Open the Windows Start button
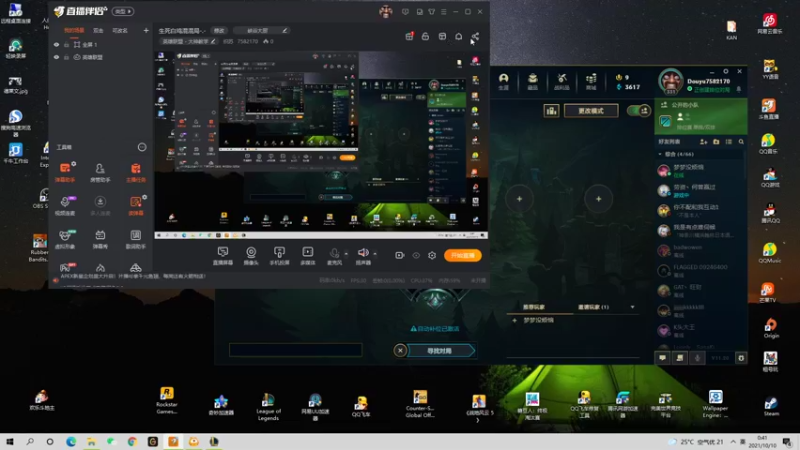The width and height of the screenshot is (800, 450). point(10,441)
